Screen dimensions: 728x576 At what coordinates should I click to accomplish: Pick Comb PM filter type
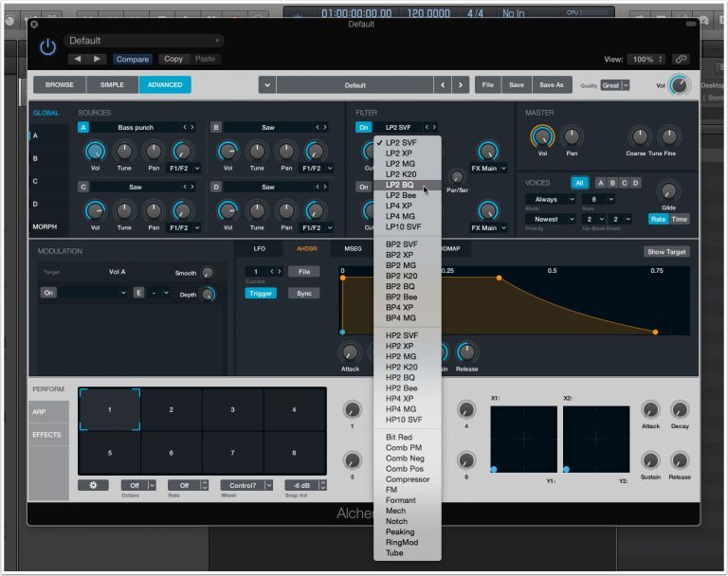click(408, 447)
